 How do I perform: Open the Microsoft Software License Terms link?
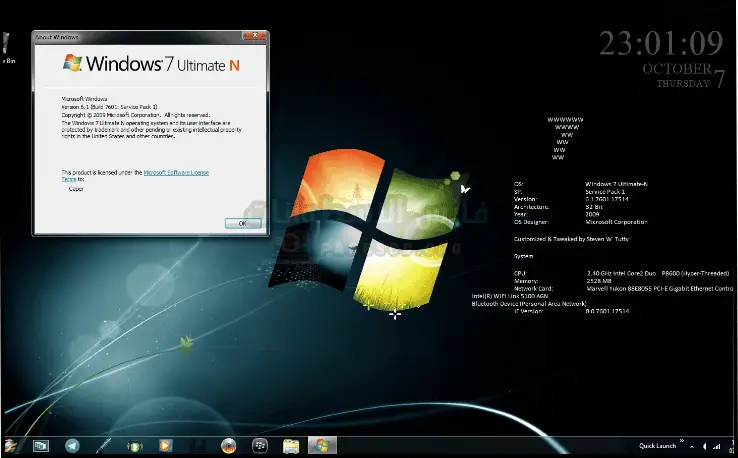point(176,172)
